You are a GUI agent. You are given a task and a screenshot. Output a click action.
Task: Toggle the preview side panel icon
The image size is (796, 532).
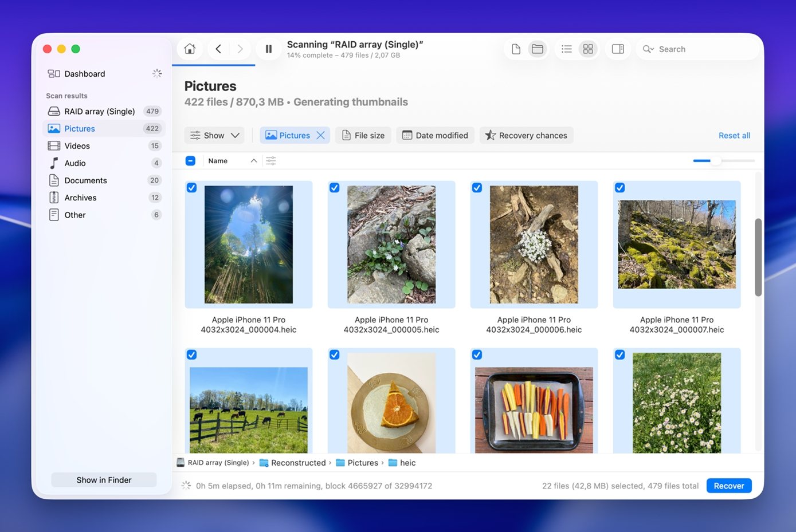tap(618, 49)
